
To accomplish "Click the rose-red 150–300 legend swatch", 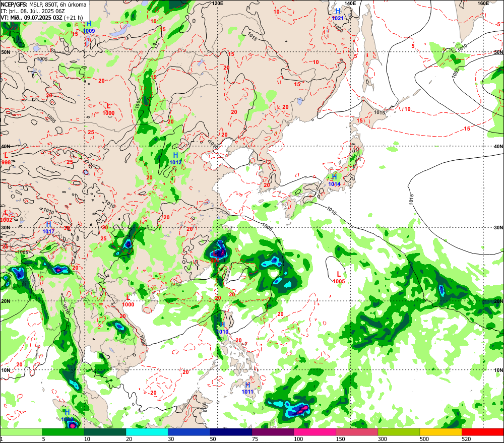I will coord(357,432).
